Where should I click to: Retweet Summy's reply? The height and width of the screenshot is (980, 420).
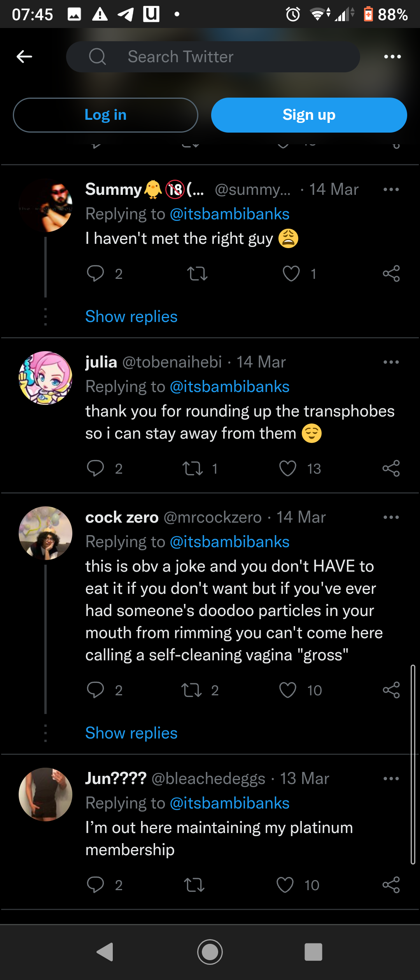coord(198,274)
